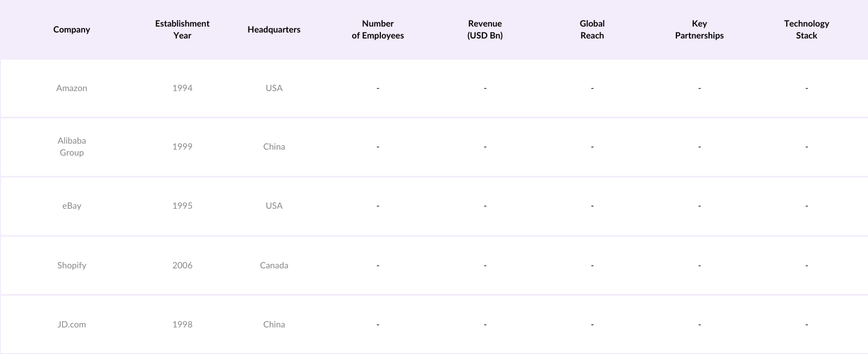Select the Technology Stack column header
This screenshot has height=354, width=868.
pos(806,30)
